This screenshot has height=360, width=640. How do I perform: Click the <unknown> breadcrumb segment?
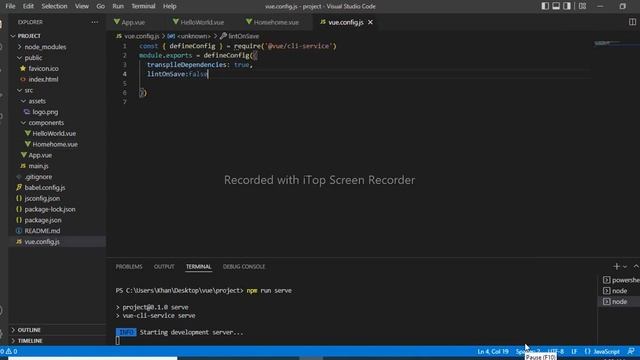(193, 36)
